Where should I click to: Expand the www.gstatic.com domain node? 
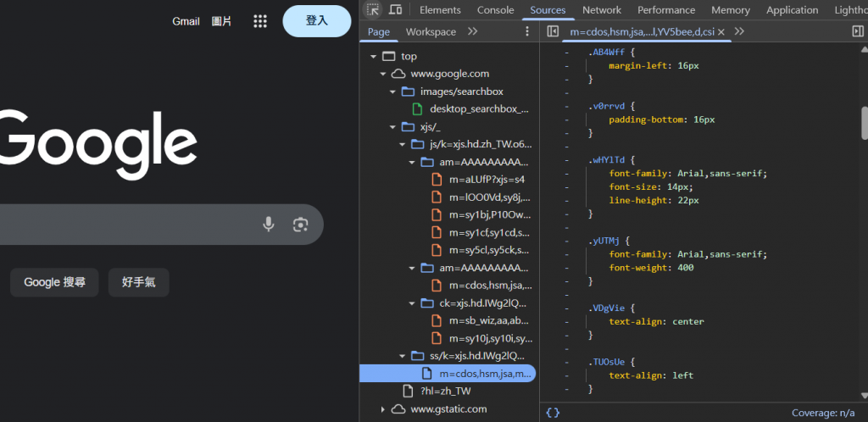(x=382, y=409)
